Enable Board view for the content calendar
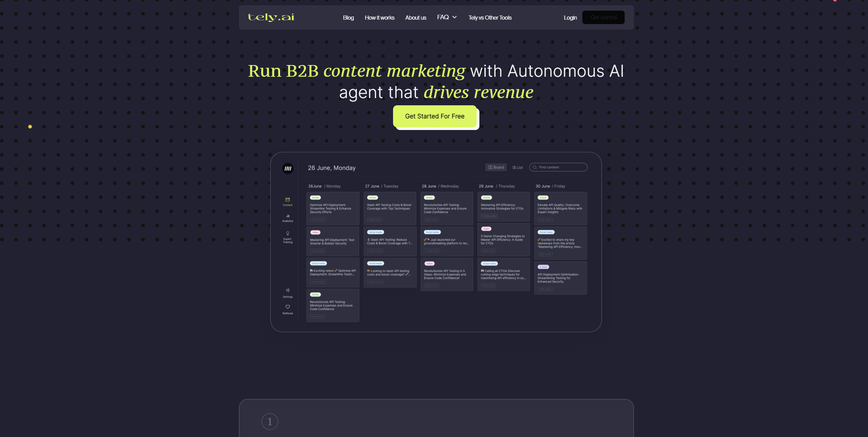Image resolution: width=868 pixels, height=437 pixels. (x=495, y=167)
